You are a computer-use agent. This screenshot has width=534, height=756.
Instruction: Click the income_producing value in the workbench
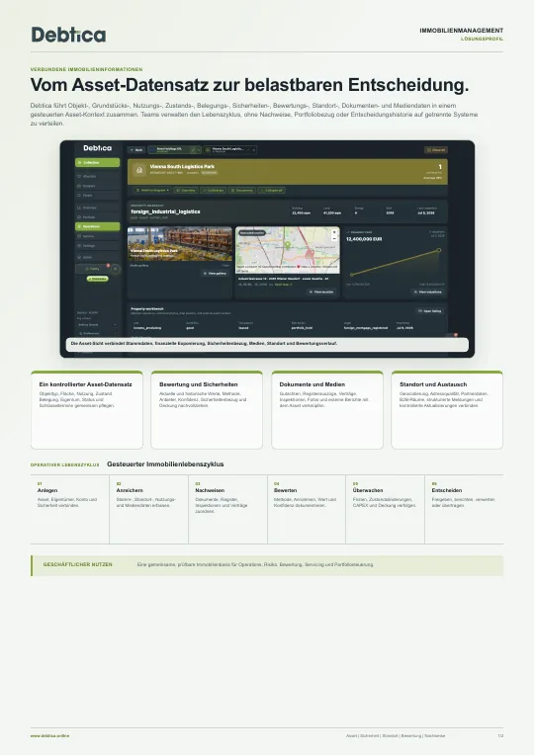[147, 328]
